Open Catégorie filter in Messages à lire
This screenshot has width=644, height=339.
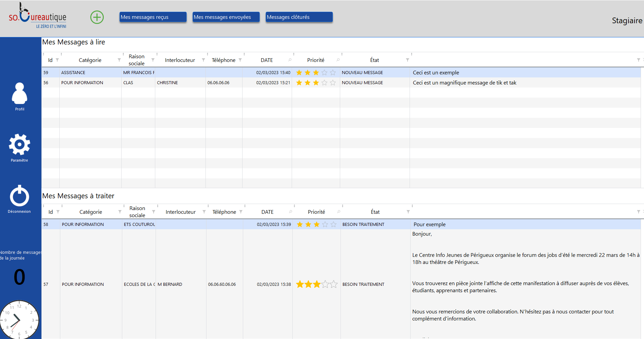(x=119, y=60)
